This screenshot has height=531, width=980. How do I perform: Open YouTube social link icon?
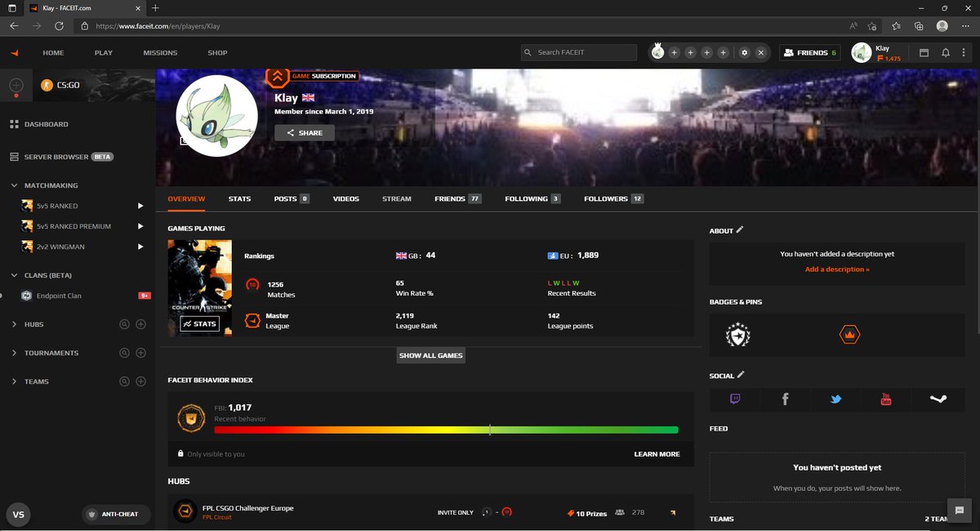(886, 399)
